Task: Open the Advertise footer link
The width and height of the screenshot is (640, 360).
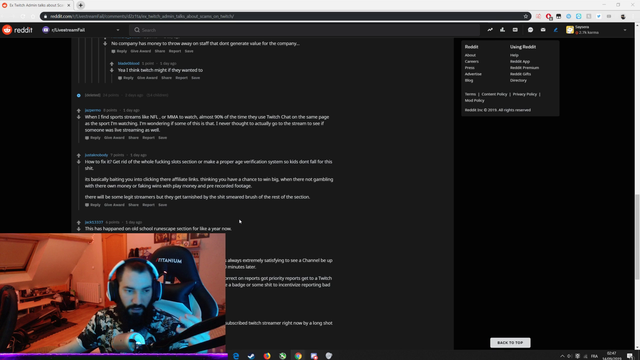Action: pyautogui.click(x=473, y=74)
